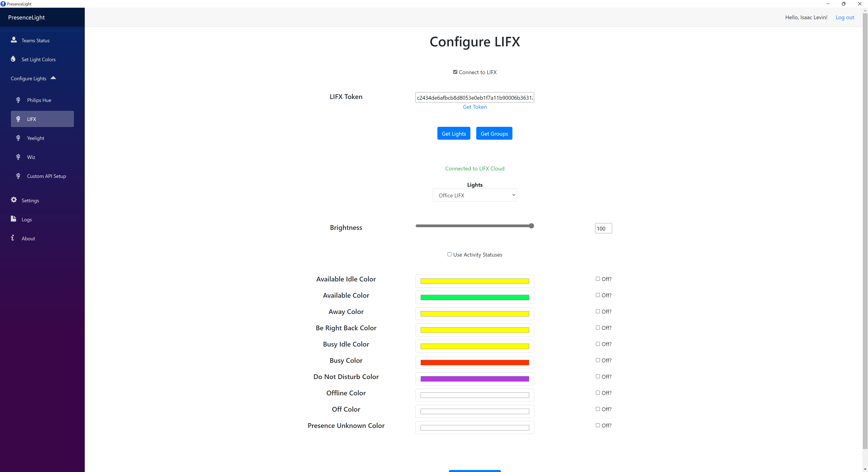Screen dimensions: 868x472
Task: Open the Do Not Disturb color swatch
Action: [474, 379]
